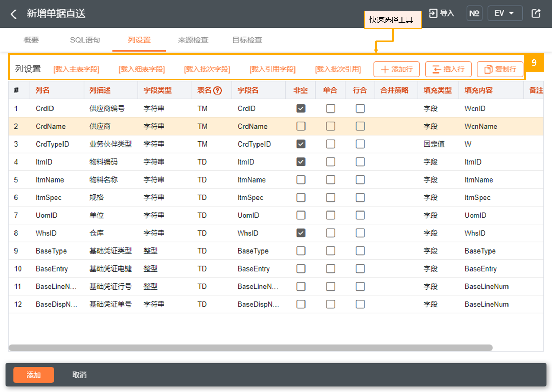
Task: Switch to the SQL语句 tab
Action: (x=85, y=40)
